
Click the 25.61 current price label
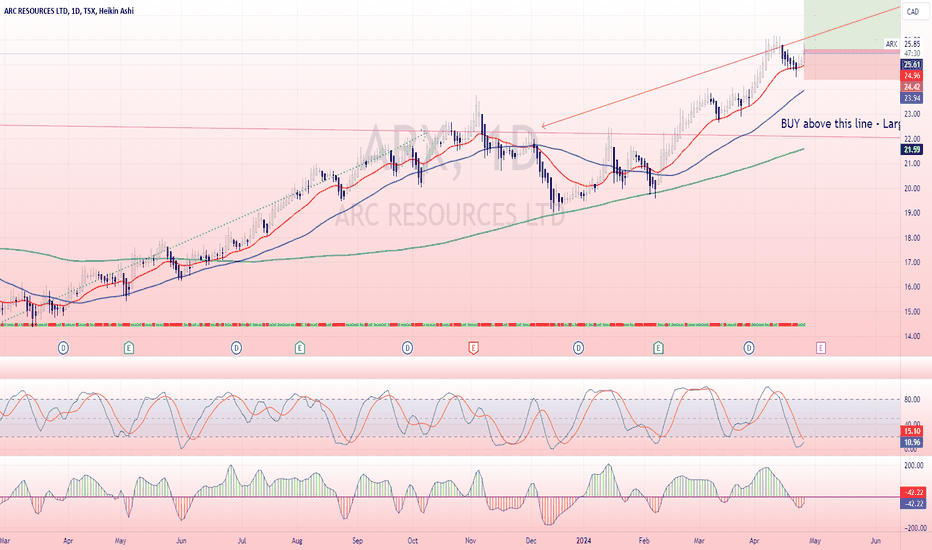click(912, 64)
